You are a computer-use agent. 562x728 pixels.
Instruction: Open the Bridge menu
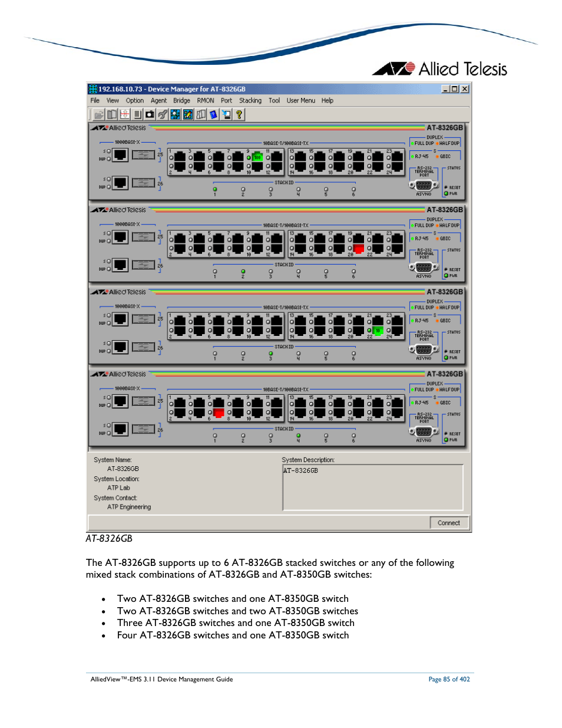[x=181, y=101]
